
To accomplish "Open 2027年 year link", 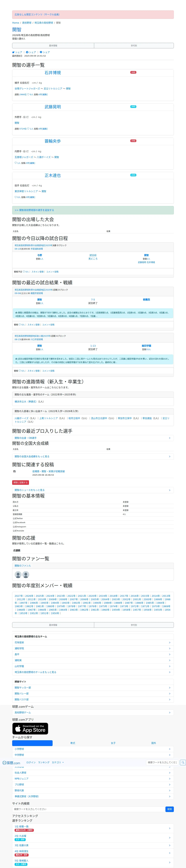I will point(19,596).
